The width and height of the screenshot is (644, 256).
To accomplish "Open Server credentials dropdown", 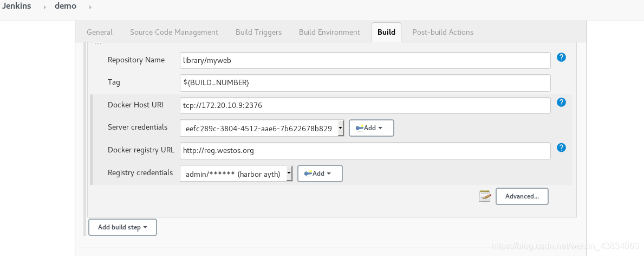I will [x=262, y=129].
